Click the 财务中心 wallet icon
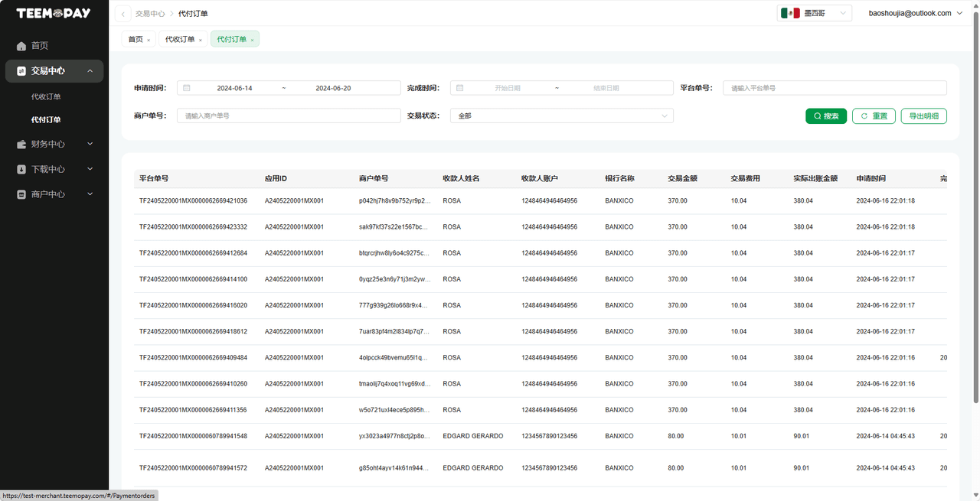The width and height of the screenshot is (980, 501). (21, 145)
